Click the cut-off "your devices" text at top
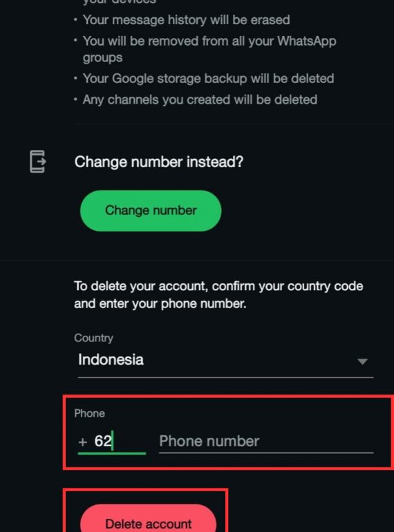The height and width of the screenshot is (532, 394). point(120,1)
